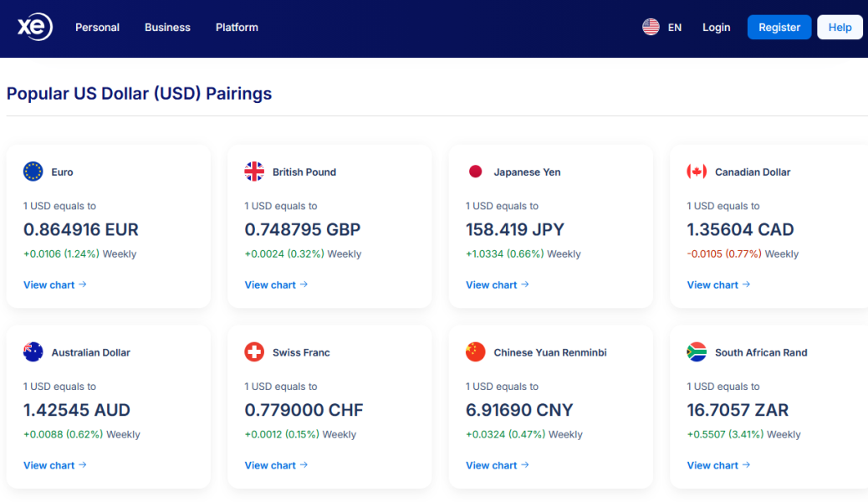868x502 pixels.
Task: Open the EN language selector
Action: (x=662, y=28)
